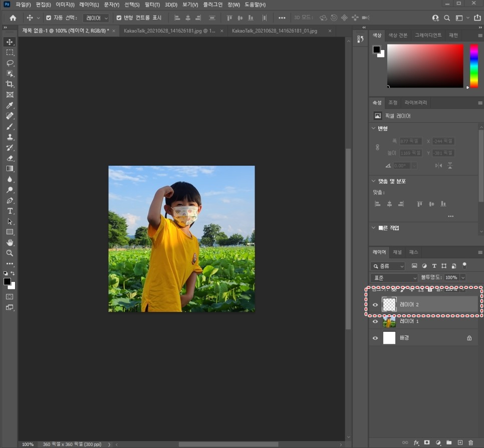Select the Path Selection tool

click(x=10, y=221)
